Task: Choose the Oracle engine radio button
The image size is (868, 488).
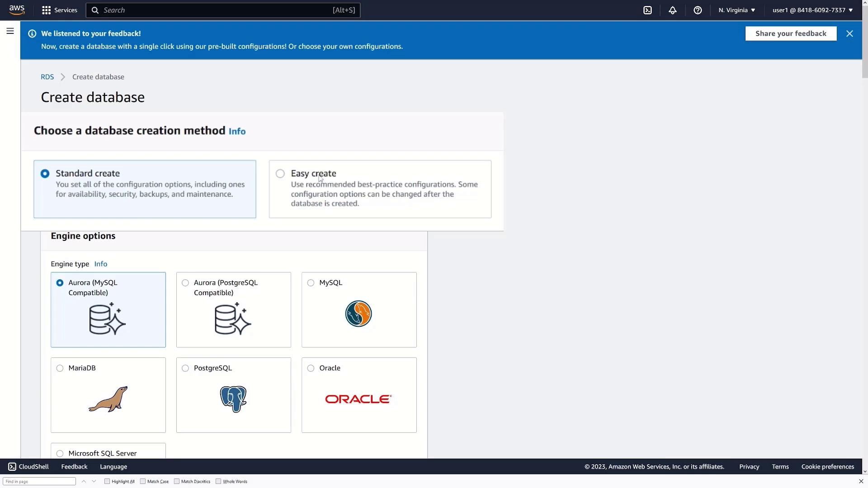Action: (x=311, y=368)
